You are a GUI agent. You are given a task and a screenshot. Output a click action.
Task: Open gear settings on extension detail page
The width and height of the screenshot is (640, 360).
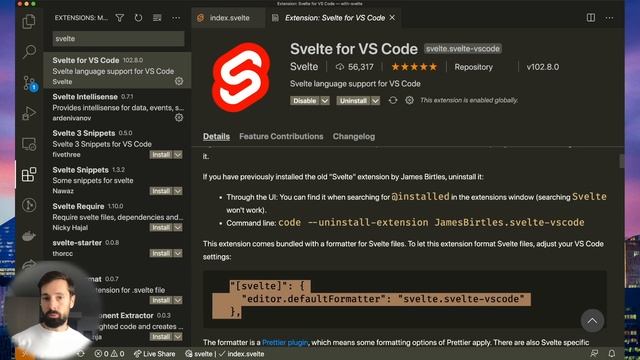click(x=409, y=100)
